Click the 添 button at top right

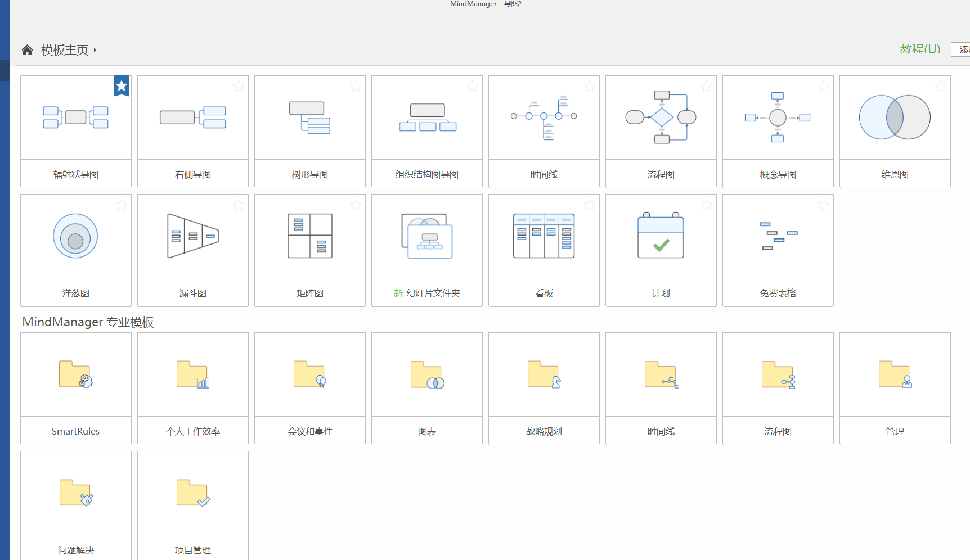[x=961, y=49]
